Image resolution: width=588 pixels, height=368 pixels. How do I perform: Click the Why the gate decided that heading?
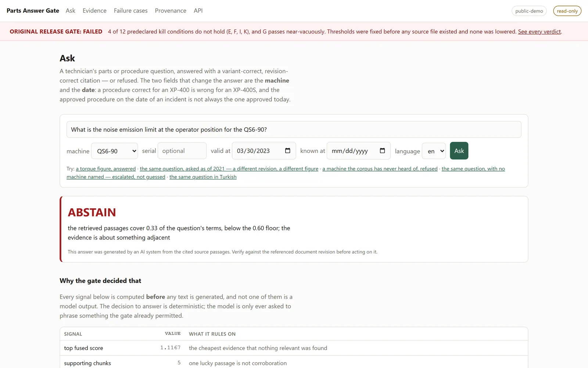pos(100,281)
